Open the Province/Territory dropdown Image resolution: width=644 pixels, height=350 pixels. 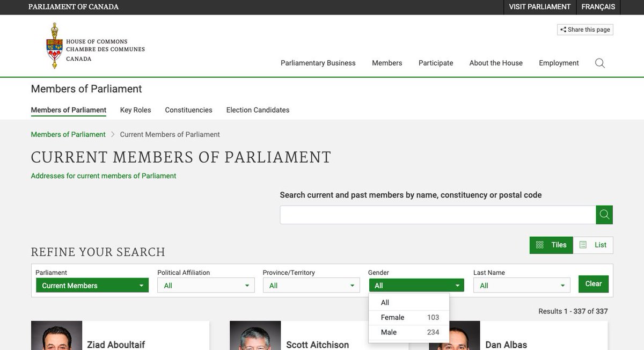pyautogui.click(x=311, y=285)
